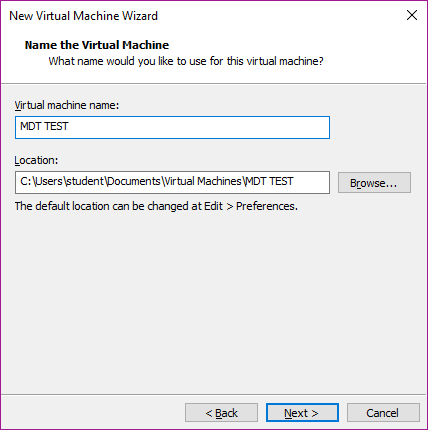Place cursor on 'student' in the location path
The height and width of the screenshot is (430, 428).
pos(85,181)
